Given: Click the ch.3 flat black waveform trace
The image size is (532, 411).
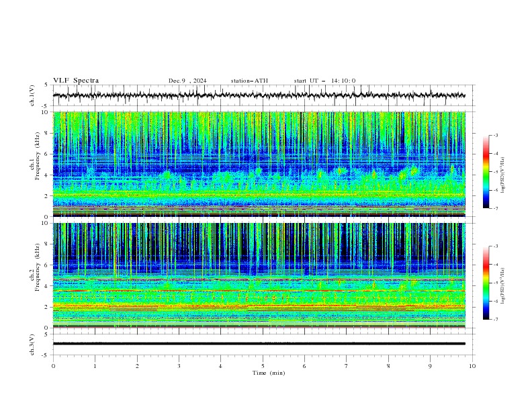Looking at the screenshot, I should point(259,344).
